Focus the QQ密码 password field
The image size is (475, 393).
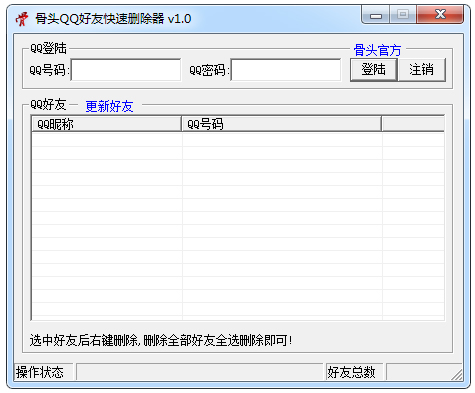pyautogui.click(x=286, y=70)
